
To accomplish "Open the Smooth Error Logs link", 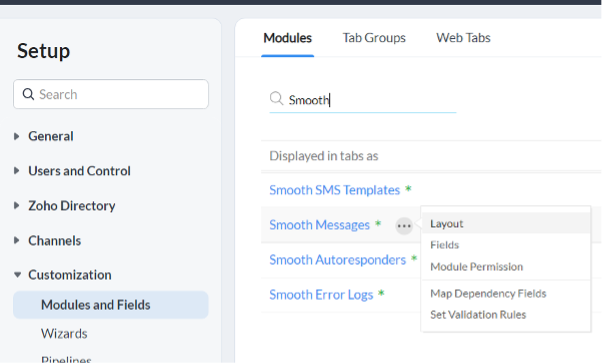I will 321,295.
